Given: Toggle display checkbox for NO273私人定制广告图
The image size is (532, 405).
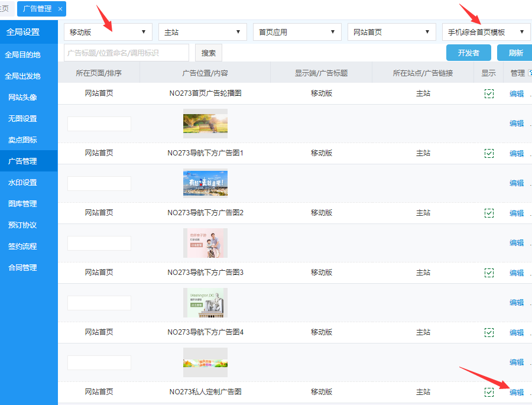Looking at the screenshot, I should pyautogui.click(x=489, y=392).
